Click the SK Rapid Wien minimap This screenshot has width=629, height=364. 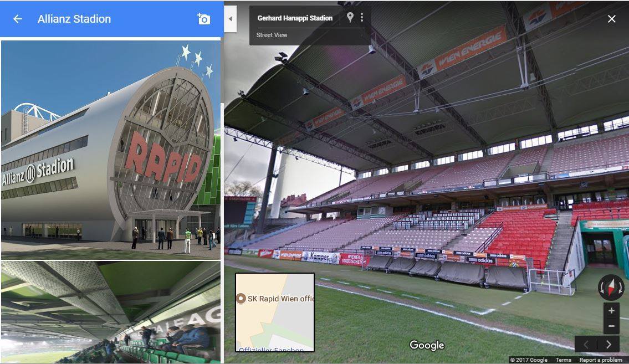(275, 312)
